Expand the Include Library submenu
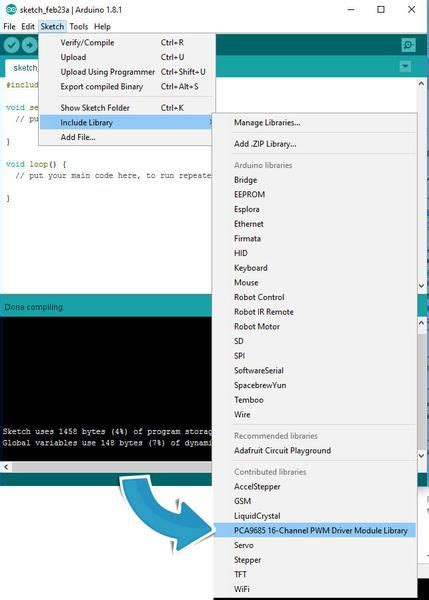Screen dimensions: 429x600 [126, 122]
